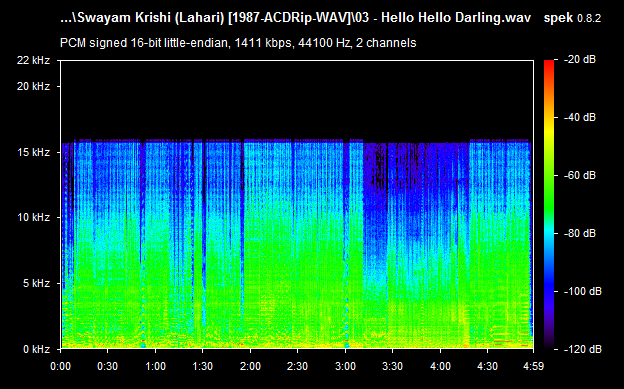Click the 3:00 time axis marker
624x389 pixels.
point(345,366)
